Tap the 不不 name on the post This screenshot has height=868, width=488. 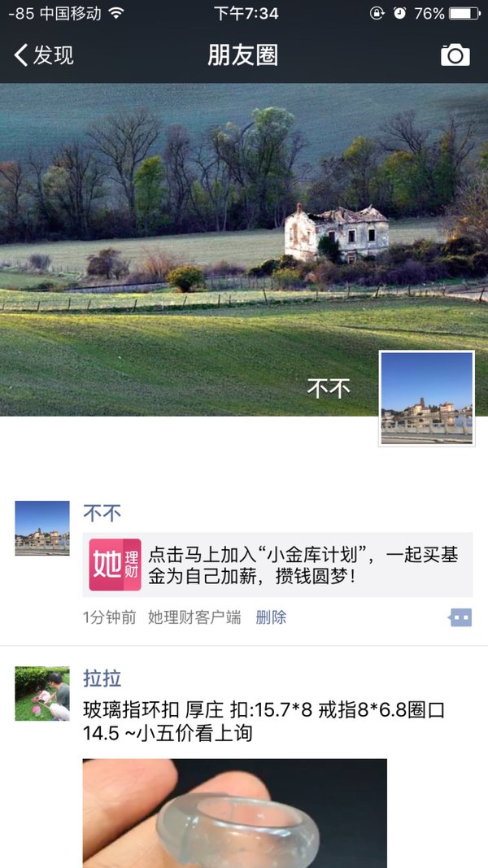pos(102,513)
